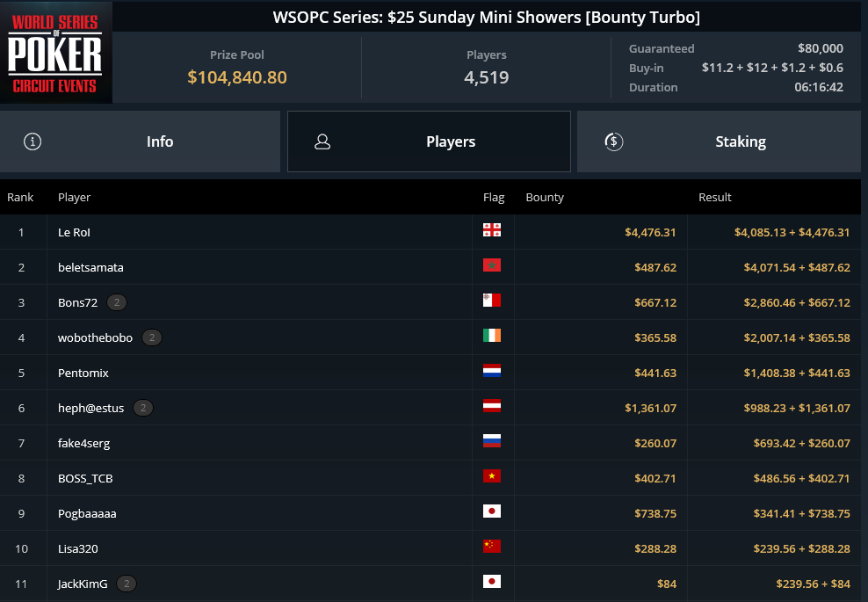The height and width of the screenshot is (602, 868).
Task: Click the Japan flag next to Pogbaaaaa
Action: pos(492,511)
